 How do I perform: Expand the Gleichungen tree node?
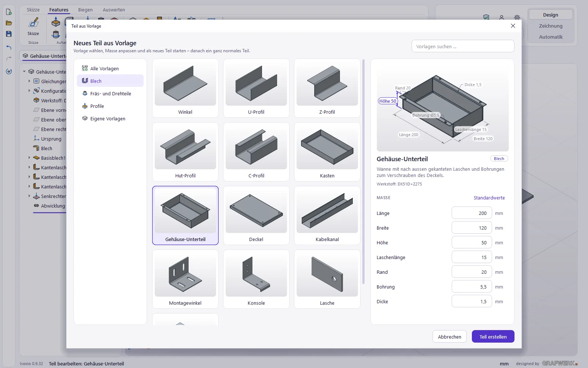point(29,81)
